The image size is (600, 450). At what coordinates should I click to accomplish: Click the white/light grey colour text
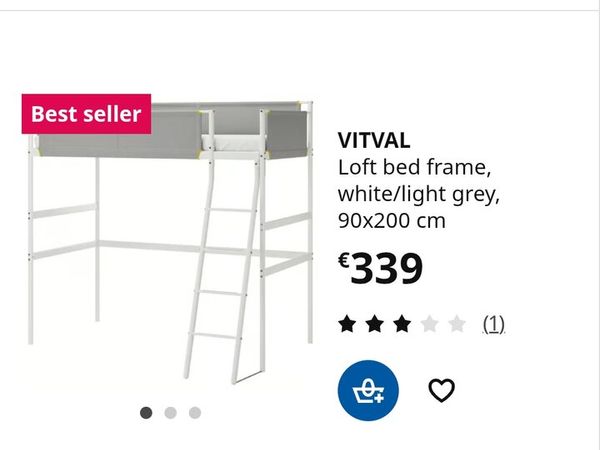point(419,195)
